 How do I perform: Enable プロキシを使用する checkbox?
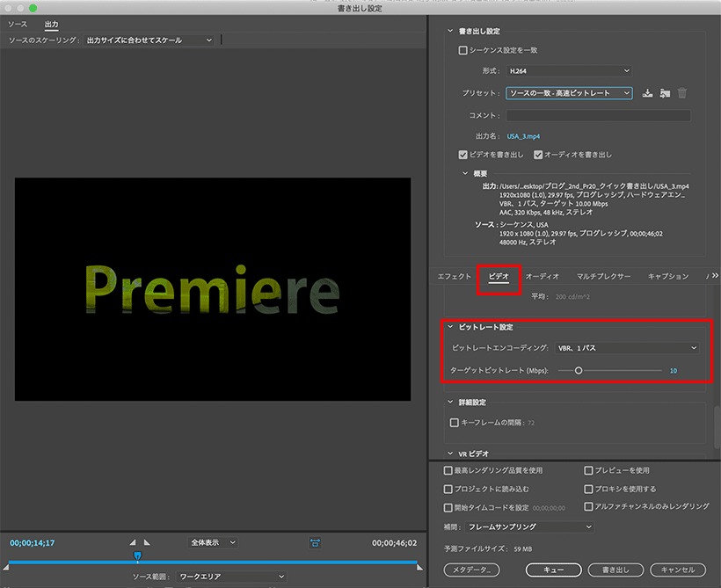[x=588, y=489]
